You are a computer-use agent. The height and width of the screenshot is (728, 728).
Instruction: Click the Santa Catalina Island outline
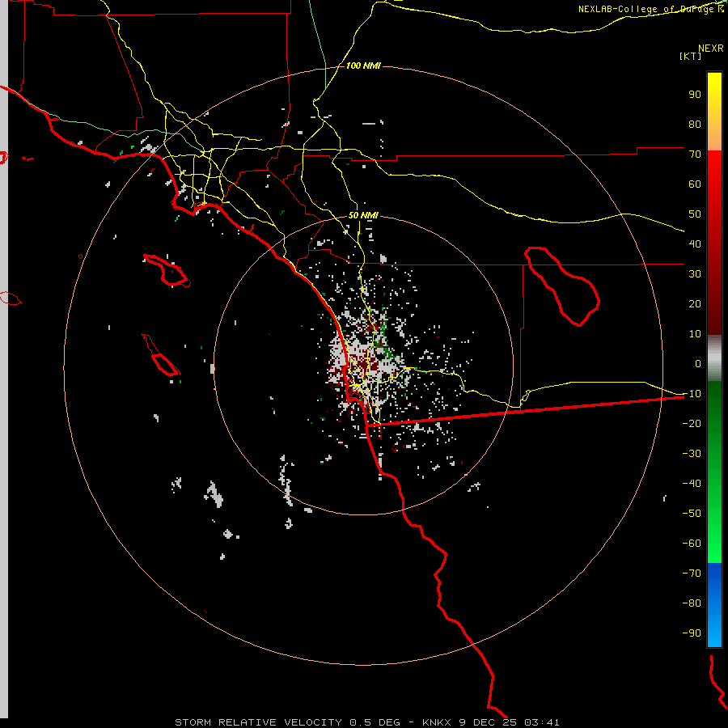[x=167, y=270]
